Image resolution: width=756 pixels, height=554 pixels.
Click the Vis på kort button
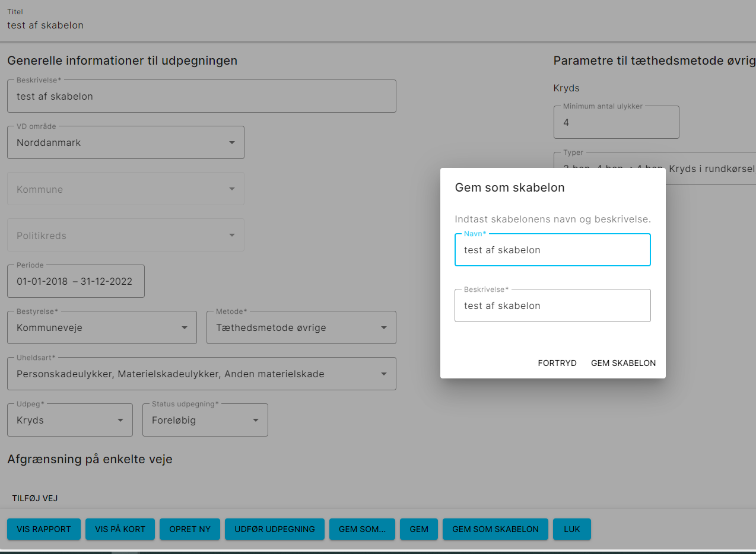pos(120,529)
